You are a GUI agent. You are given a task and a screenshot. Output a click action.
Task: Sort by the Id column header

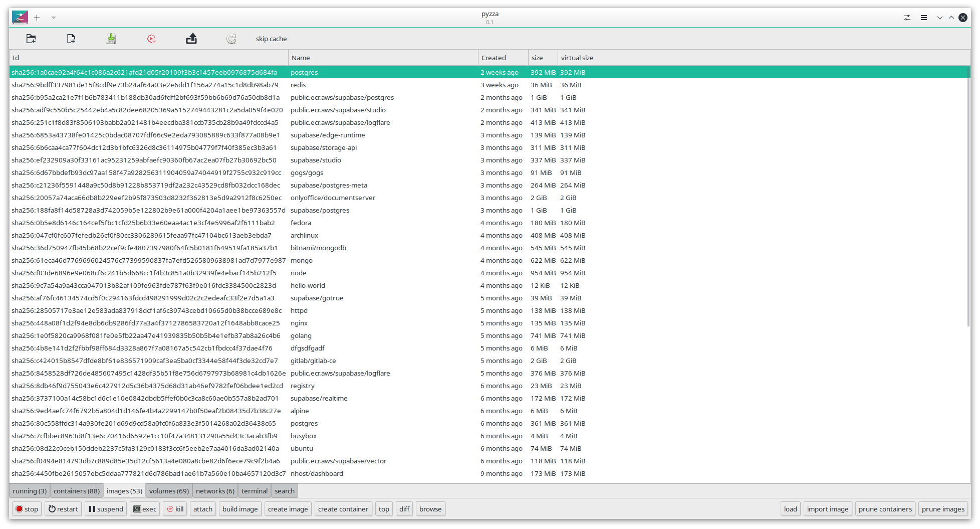(149, 58)
